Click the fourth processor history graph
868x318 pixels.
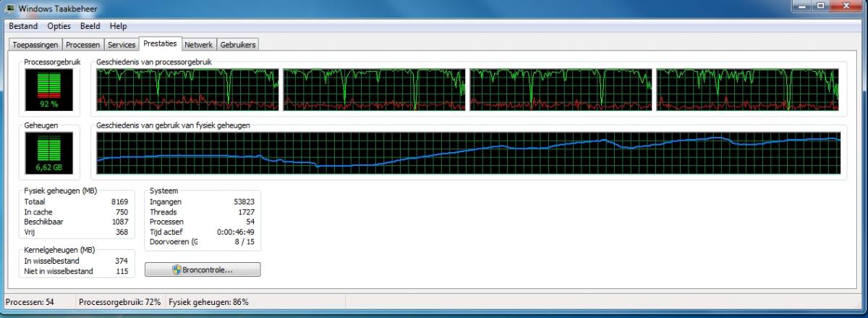[747, 90]
